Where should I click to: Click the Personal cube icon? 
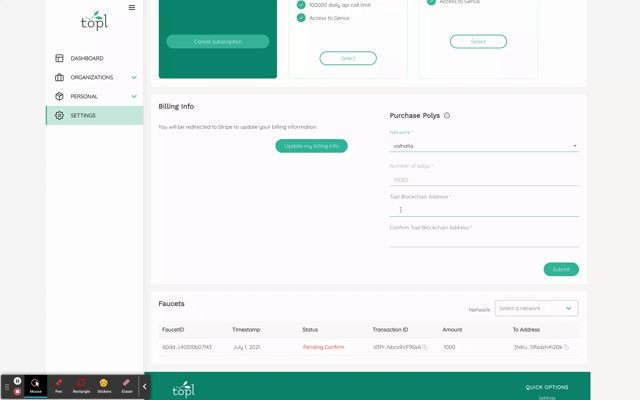[x=59, y=96]
